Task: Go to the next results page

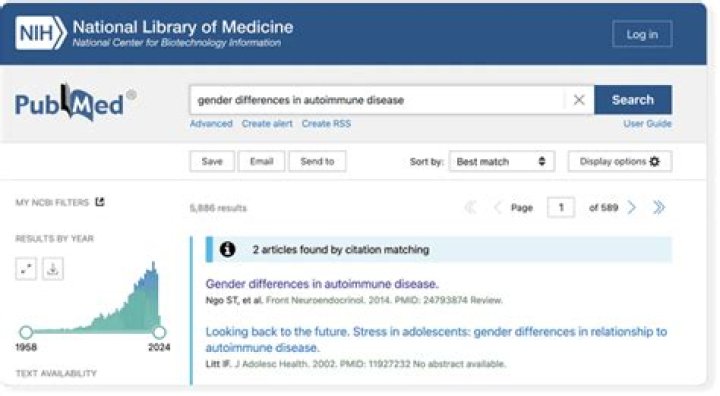Action: tap(632, 208)
